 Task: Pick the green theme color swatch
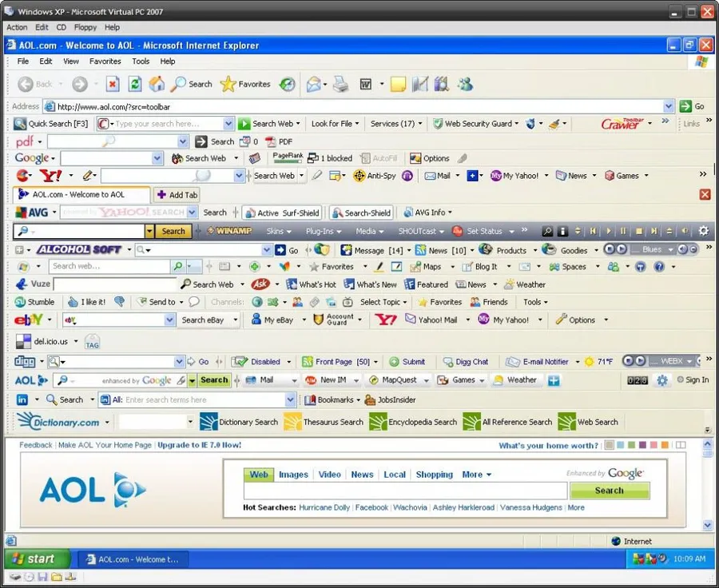631,445
